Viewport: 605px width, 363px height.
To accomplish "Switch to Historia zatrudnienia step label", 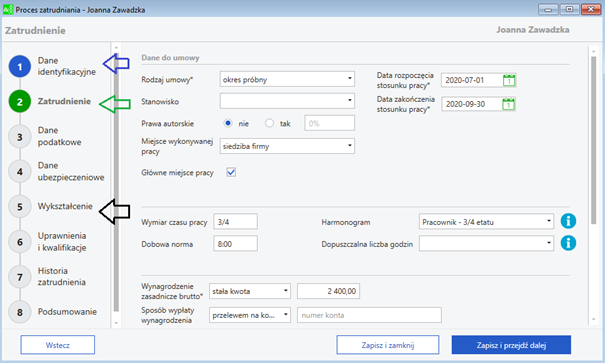I will [x=61, y=276].
